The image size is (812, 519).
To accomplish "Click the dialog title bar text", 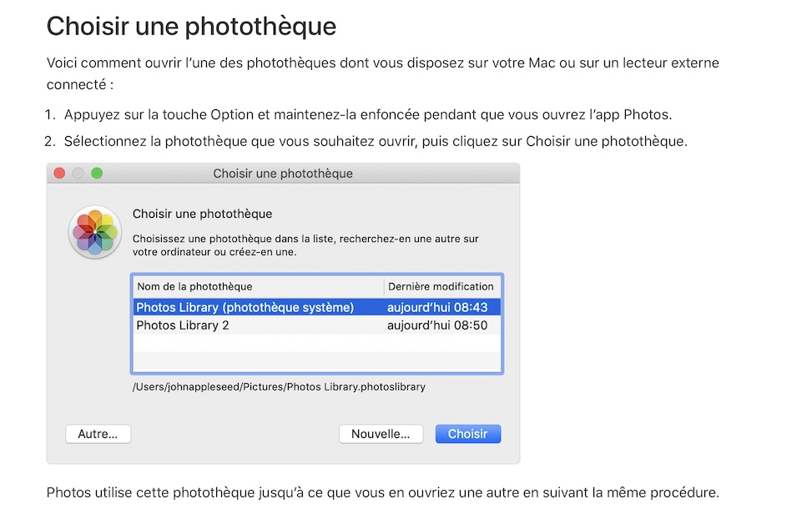I will tap(283, 174).
